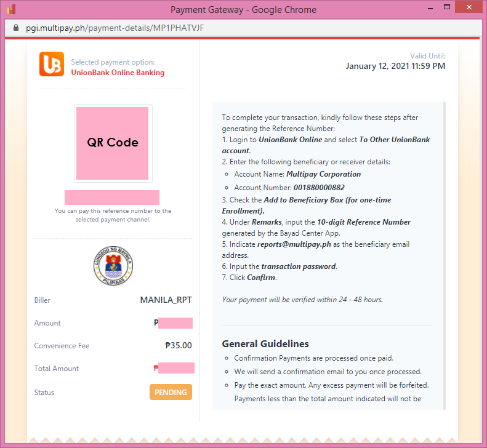Click the Manila city seal logo
The image size is (487, 448).
point(113,266)
